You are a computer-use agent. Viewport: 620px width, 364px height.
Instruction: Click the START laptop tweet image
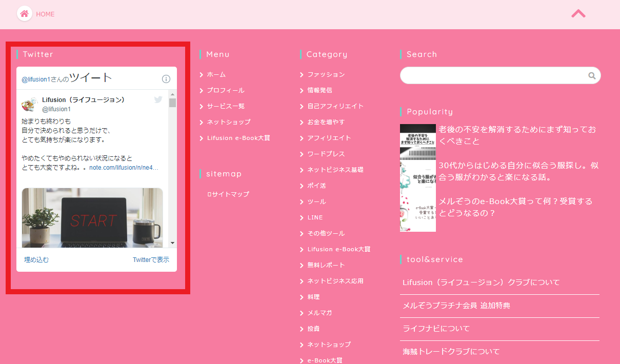tap(92, 218)
